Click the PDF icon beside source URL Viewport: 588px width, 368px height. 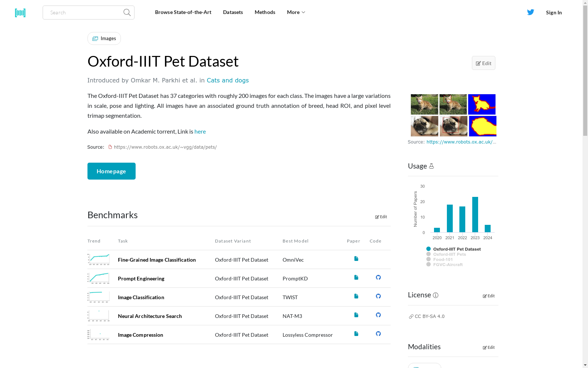110,147
